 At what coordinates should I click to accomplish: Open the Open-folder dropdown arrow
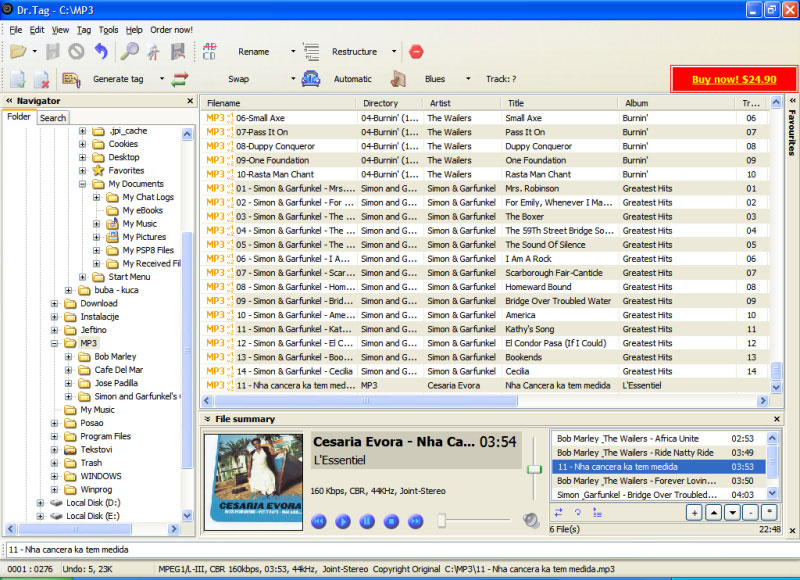click(x=35, y=52)
